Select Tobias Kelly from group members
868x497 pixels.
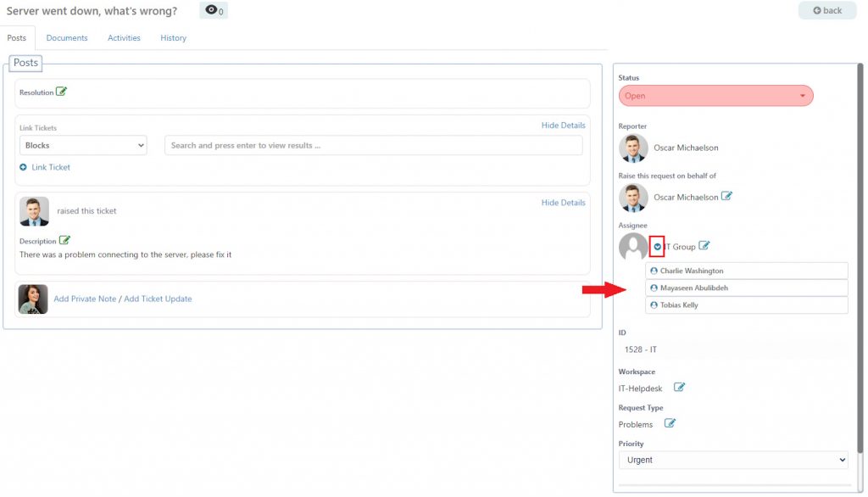[x=747, y=305]
